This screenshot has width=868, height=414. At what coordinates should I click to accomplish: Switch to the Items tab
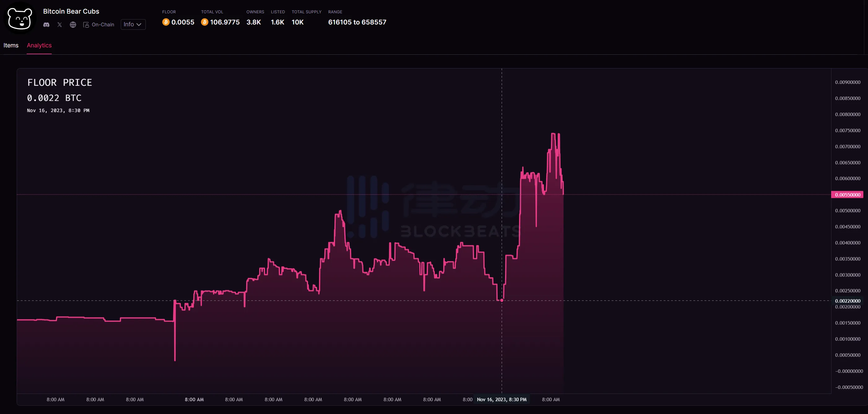pyautogui.click(x=11, y=45)
